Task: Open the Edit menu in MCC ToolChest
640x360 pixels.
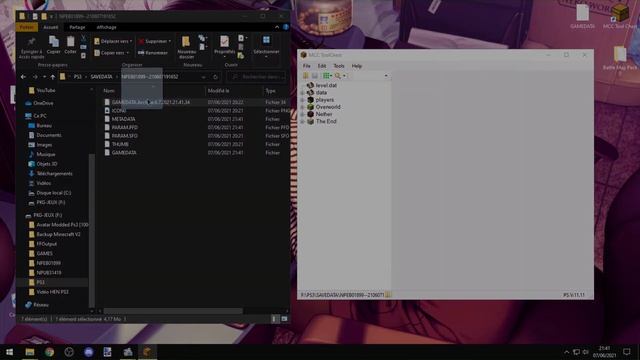Action: click(322, 66)
